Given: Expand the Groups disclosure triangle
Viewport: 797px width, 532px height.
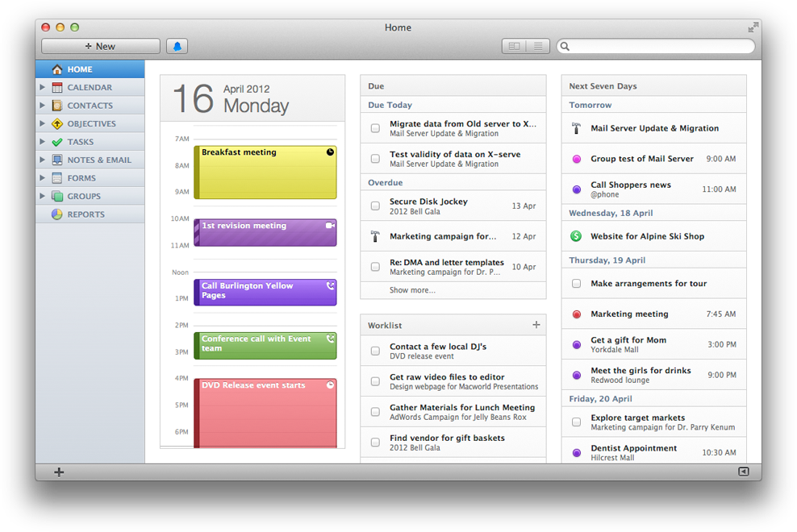Looking at the screenshot, I should [x=43, y=196].
